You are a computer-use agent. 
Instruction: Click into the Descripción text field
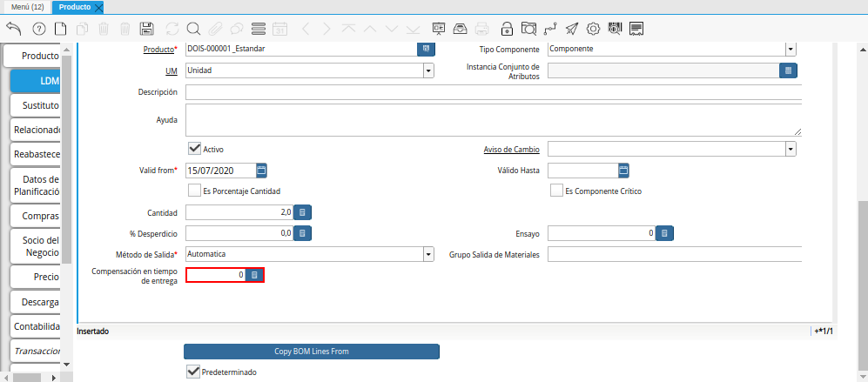(492, 92)
